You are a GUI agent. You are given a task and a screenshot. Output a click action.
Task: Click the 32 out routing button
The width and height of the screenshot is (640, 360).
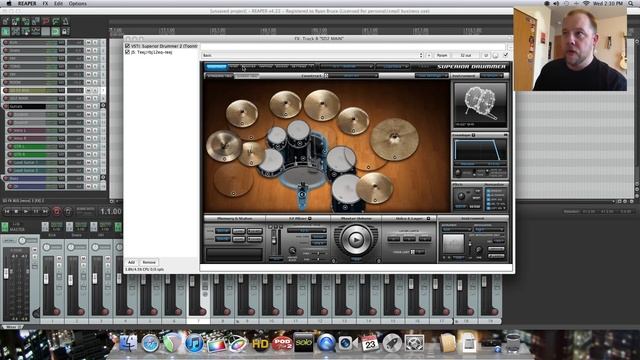coord(466,55)
